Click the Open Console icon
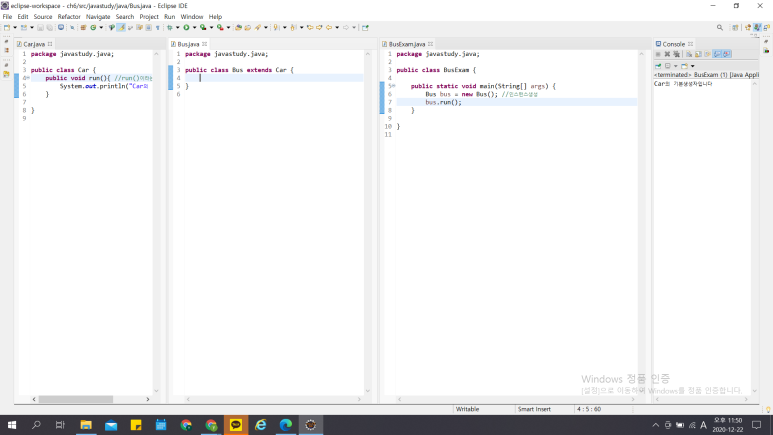 684,66
